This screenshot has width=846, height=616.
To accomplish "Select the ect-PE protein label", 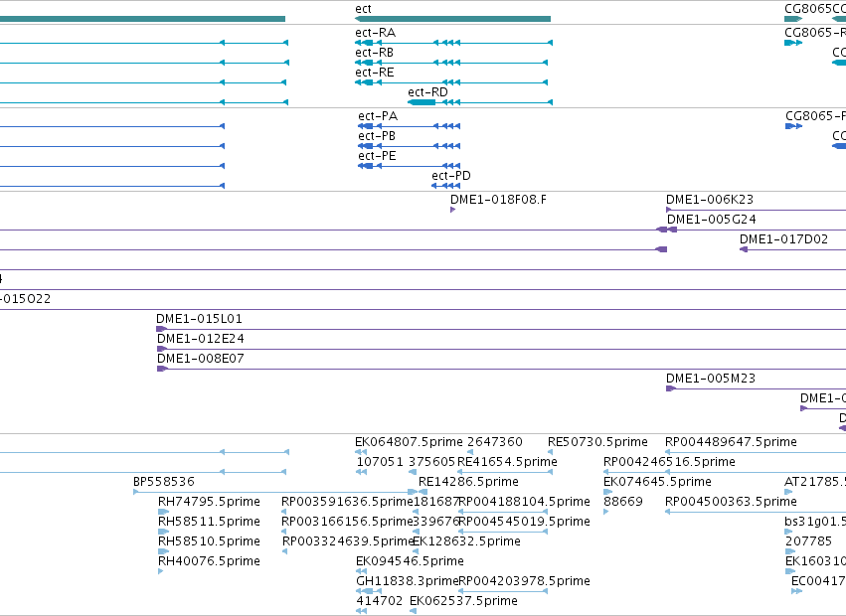I will (377, 156).
